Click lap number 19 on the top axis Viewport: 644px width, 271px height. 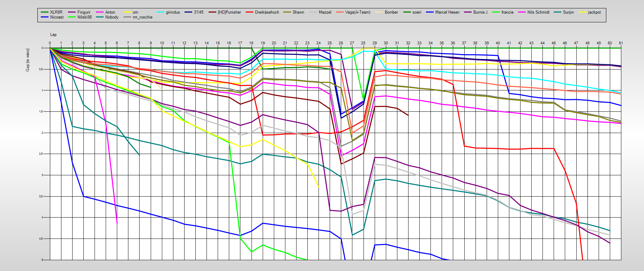click(263, 43)
